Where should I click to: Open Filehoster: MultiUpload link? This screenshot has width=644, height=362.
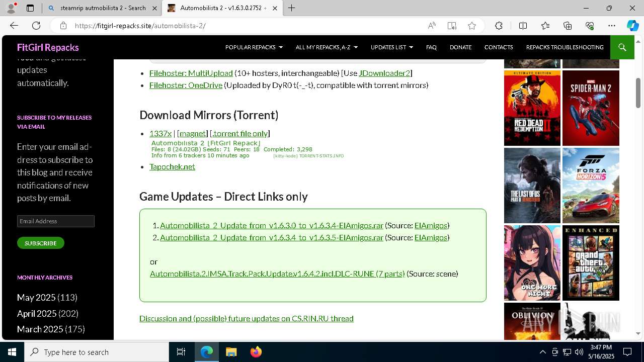(191, 73)
